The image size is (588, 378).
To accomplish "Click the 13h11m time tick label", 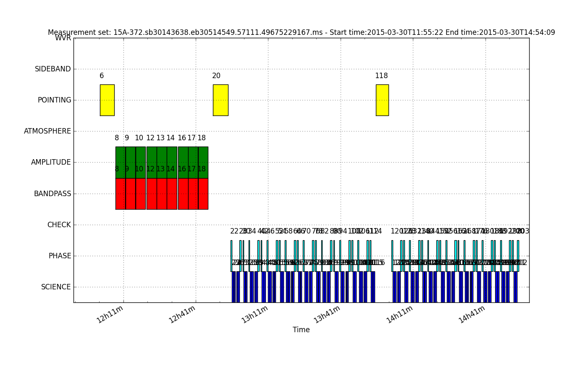I will (x=255, y=314).
